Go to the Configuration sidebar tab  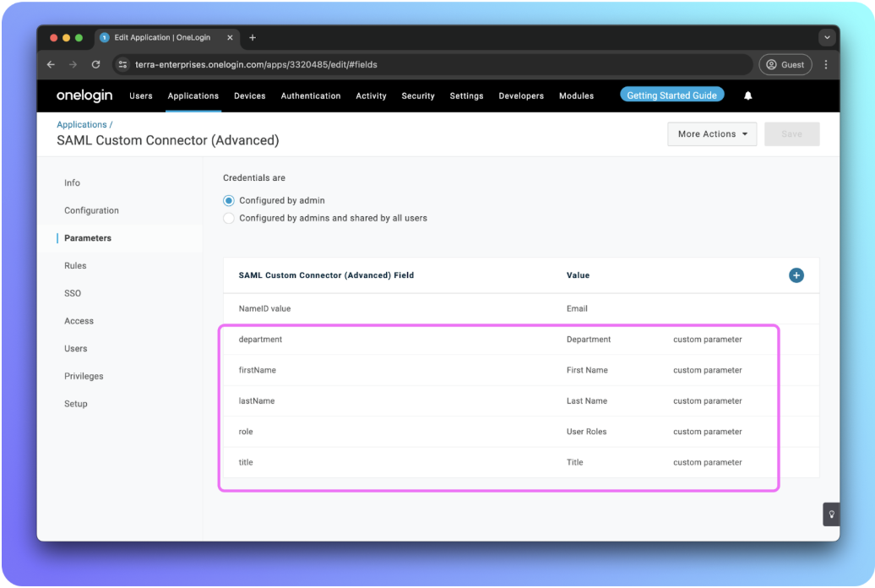click(x=91, y=210)
